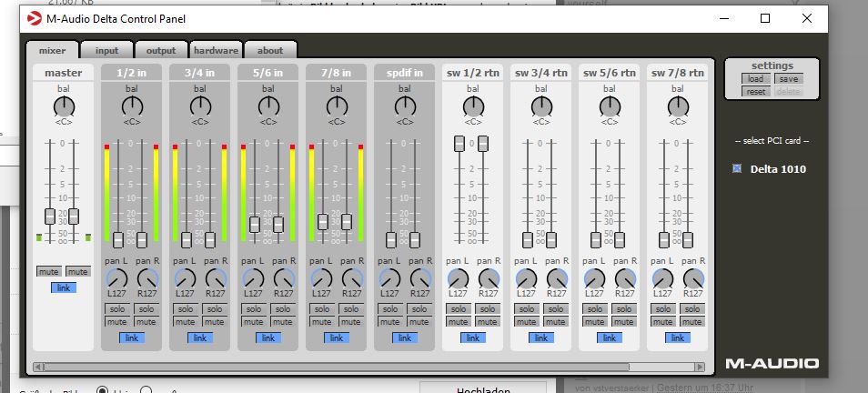
Task: Click the right fader handle of 5/6 in
Action: tap(278, 224)
